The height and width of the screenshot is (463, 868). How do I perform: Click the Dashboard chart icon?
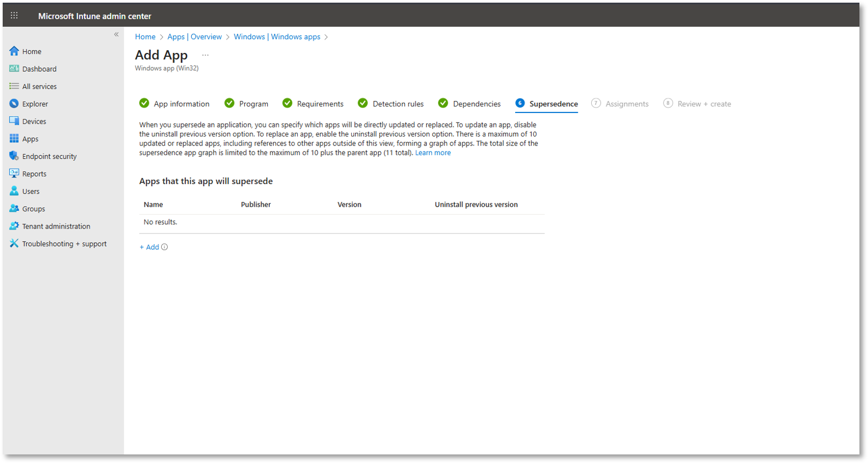[x=14, y=69]
